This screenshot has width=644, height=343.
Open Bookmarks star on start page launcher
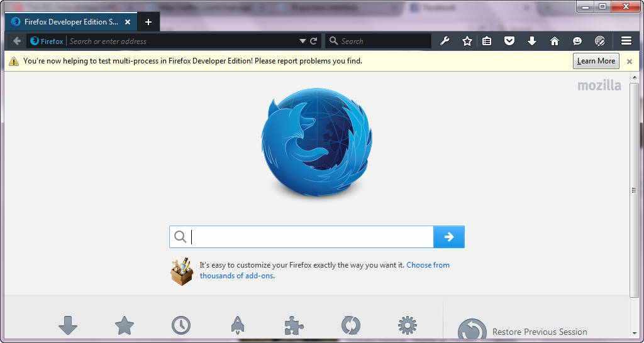[125, 326]
